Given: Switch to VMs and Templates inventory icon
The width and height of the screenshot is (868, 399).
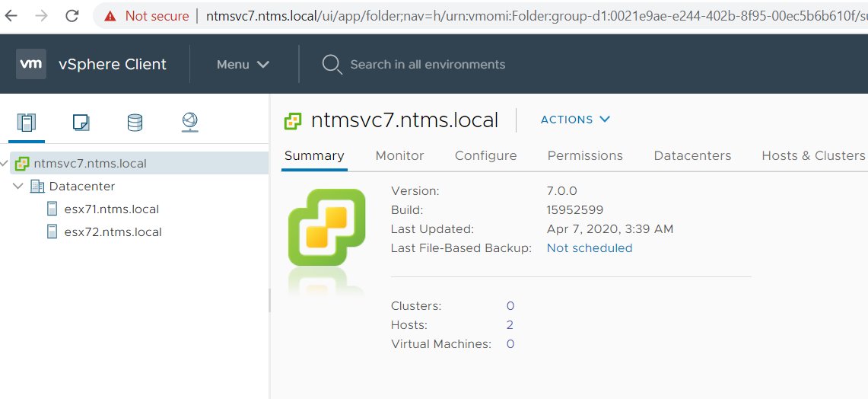Looking at the screenshot, I should (x=81, y=122).
